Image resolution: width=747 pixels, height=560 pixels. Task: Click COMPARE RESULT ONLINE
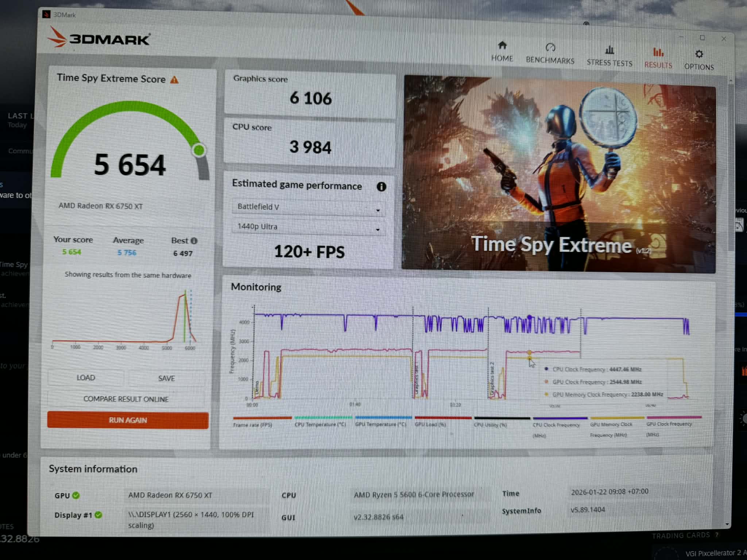click(126, 399)
